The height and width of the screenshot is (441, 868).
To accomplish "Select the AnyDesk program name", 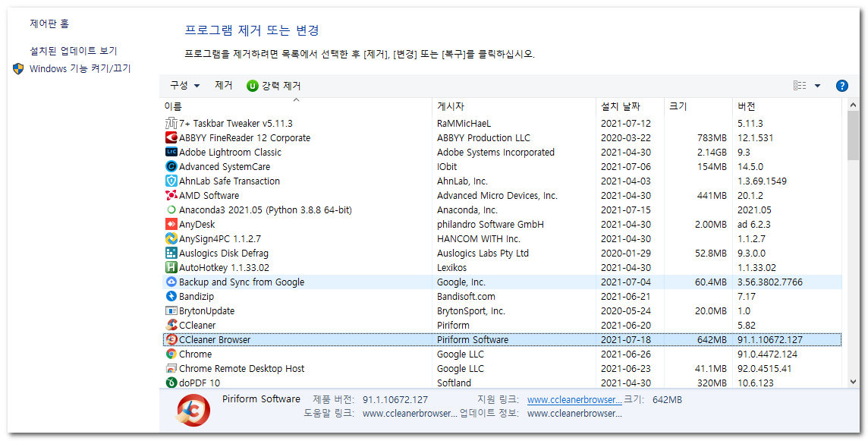I will point(197,225).
